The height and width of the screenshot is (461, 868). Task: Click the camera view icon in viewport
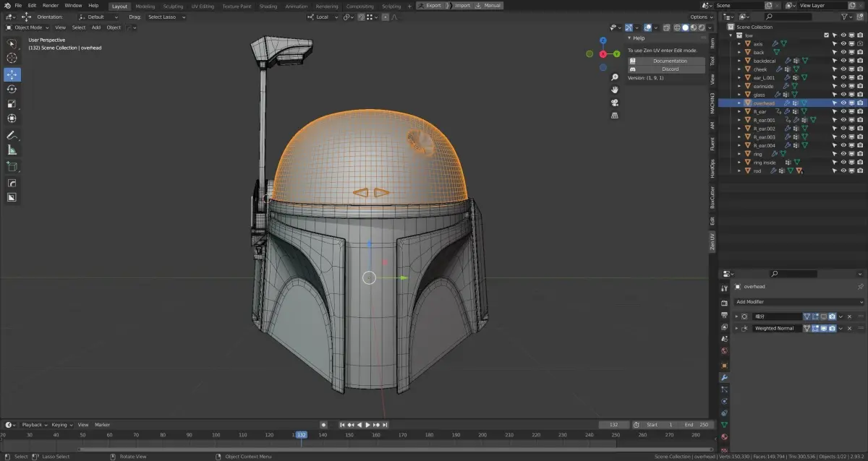click(615, 103)
